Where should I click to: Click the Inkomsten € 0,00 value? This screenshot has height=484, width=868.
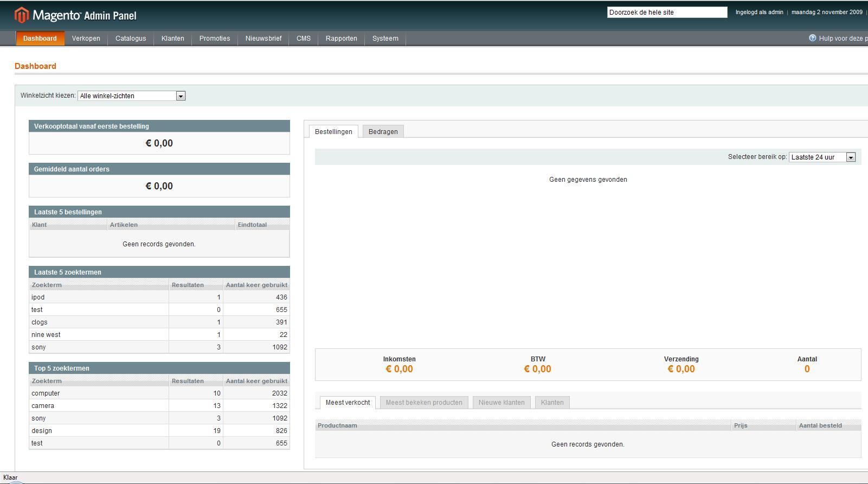click(399, 369)
